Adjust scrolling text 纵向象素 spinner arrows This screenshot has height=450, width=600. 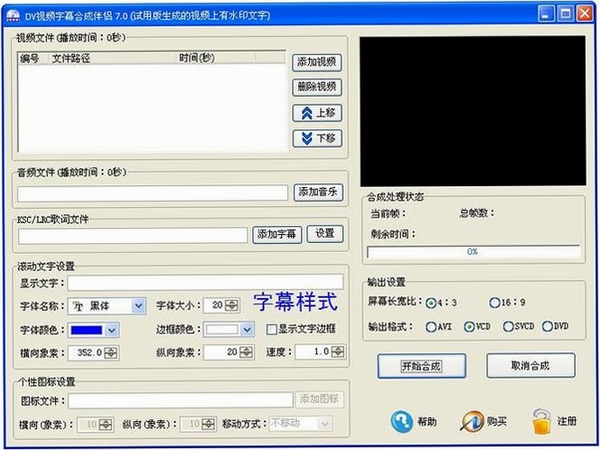click(246, 352)
